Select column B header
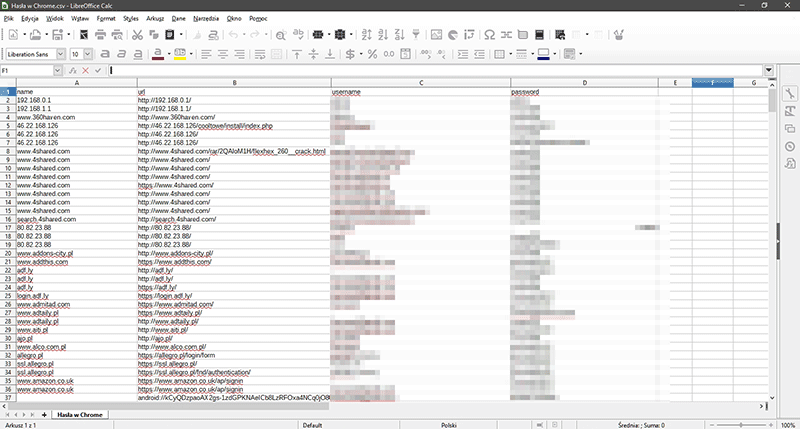The image size is (800, 429). (234, 83)
